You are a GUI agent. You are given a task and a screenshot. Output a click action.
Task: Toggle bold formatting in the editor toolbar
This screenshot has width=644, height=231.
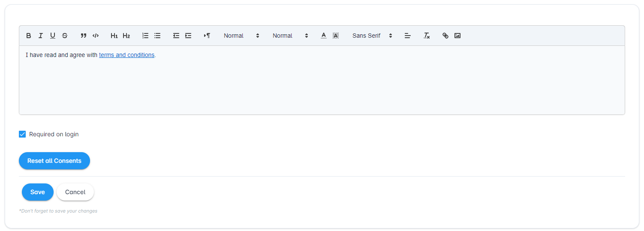[29, 36]
